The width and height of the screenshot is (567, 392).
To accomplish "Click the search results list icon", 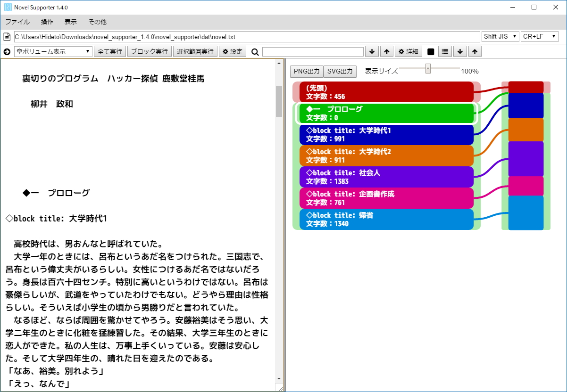I will coord(444,51).
